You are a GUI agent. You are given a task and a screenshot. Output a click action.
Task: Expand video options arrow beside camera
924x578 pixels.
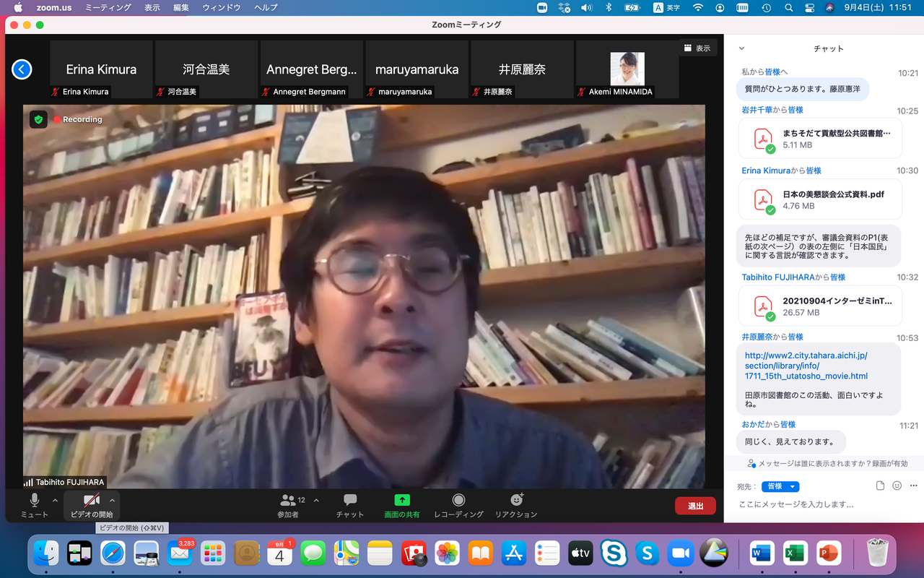coord(112,500)
